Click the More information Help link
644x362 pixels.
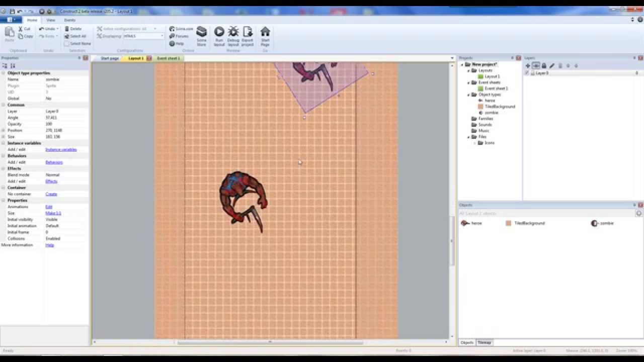(x=49, y=245)
